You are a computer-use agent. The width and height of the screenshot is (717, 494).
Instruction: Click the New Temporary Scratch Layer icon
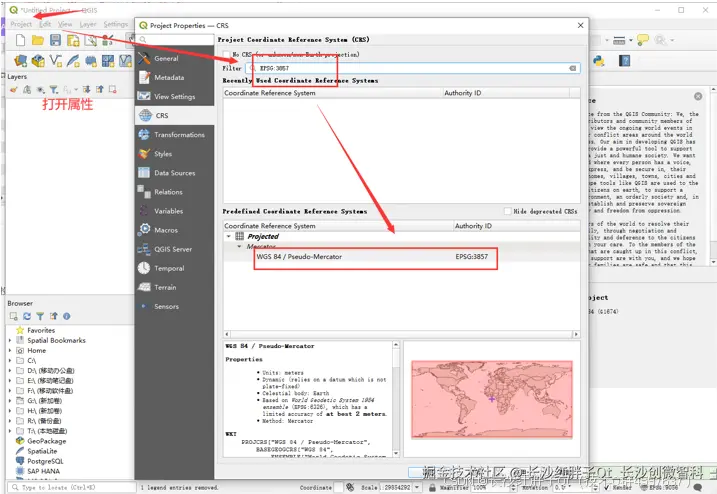(91, 60)
